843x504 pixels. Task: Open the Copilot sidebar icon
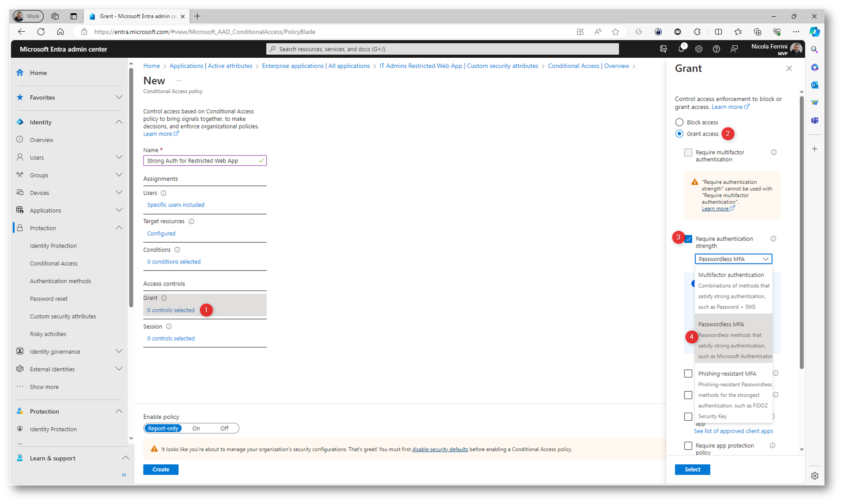tap(814, 32)
